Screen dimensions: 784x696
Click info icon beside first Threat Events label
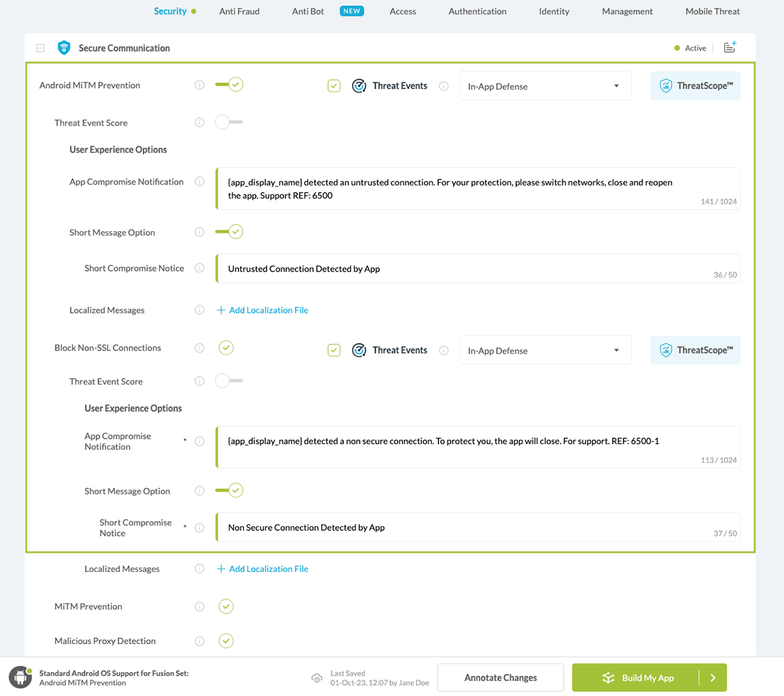pos(444,86)
